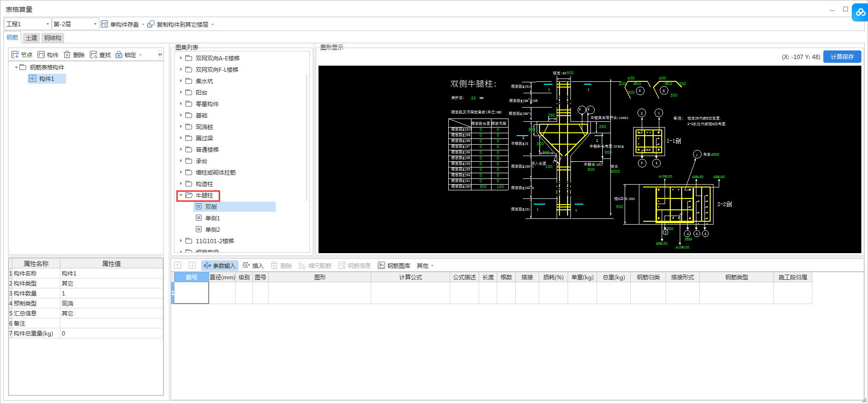
Task: Select the 构件1 tree node icon
Action: point(33,79)
